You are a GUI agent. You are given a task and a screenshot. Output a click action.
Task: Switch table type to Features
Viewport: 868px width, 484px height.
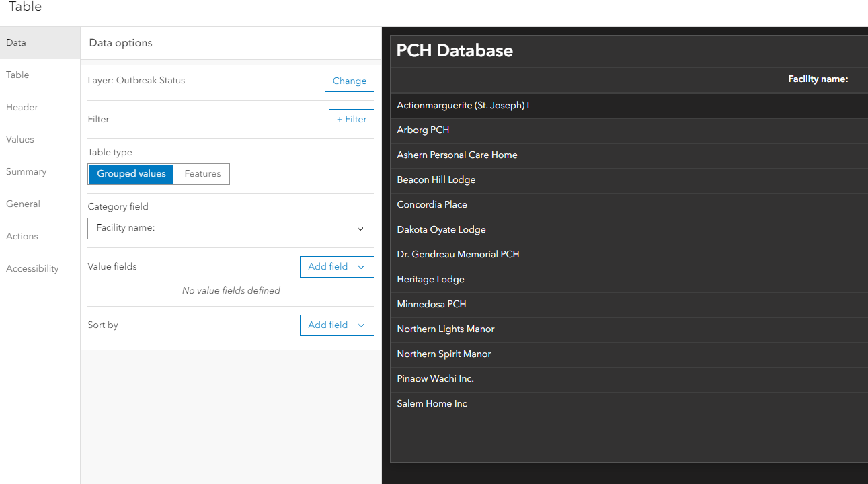[x=202, y=173]
